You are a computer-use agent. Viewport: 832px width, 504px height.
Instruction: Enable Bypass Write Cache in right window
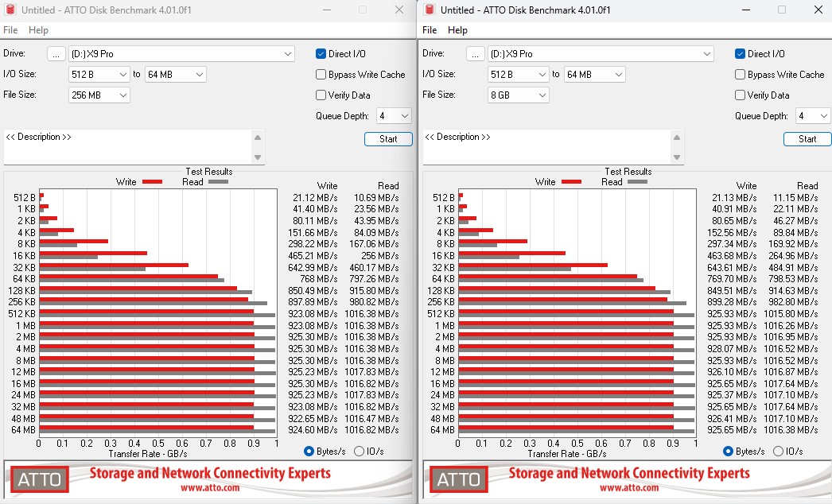coord(740,74)
